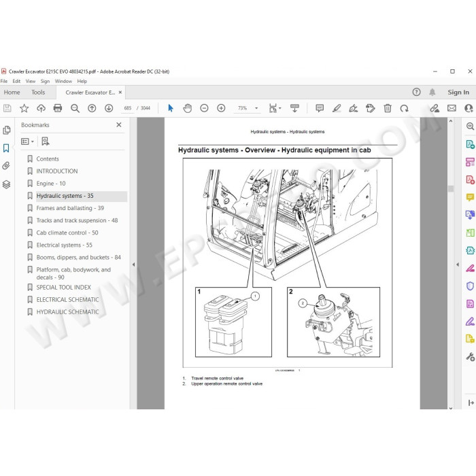Screen dimensions: 476x476
Task: Click the Delete trash icon
Action: click(388, 108)
